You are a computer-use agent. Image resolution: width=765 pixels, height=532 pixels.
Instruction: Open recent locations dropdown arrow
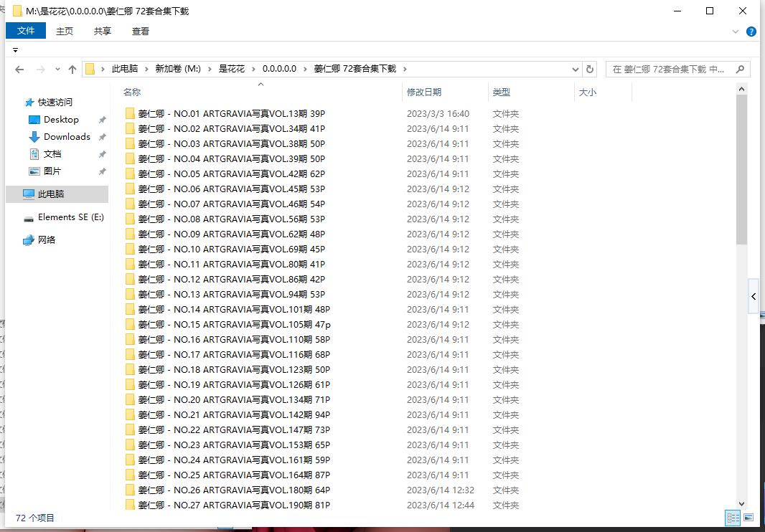point(57,70)
